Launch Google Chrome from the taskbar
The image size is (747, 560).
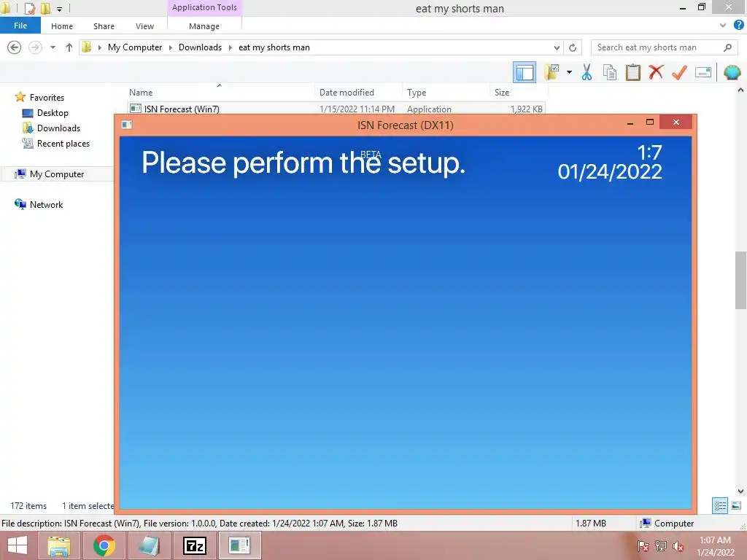pos(104,545)
